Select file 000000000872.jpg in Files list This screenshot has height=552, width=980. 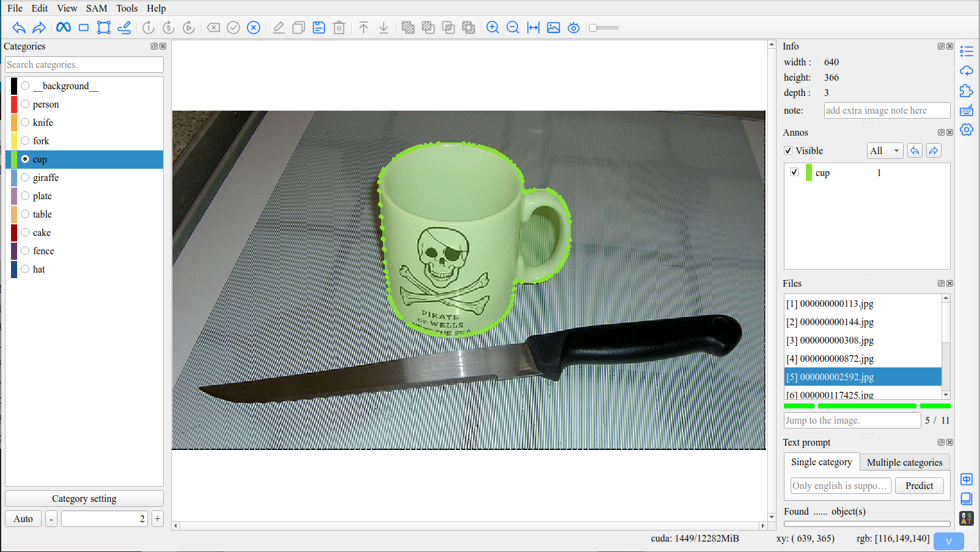(x=863, y=358)
